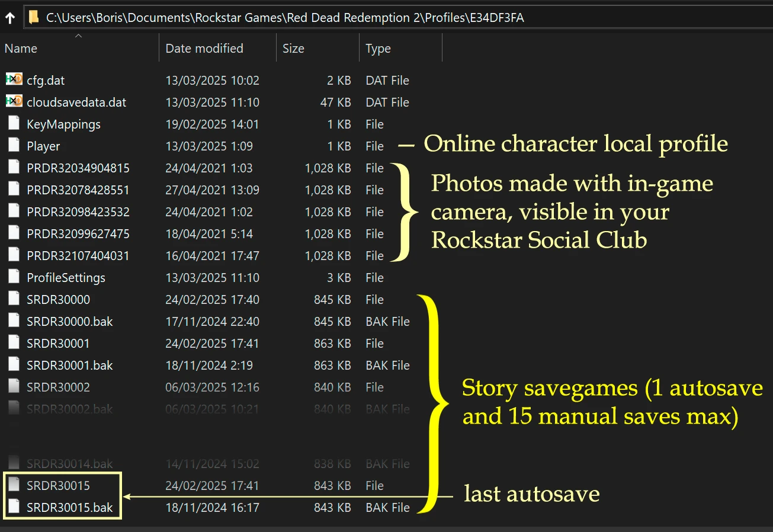This screenshot has width=773, height=532.
Task: Select the PRDR32034904815 photo file
Action: (78, 168)
